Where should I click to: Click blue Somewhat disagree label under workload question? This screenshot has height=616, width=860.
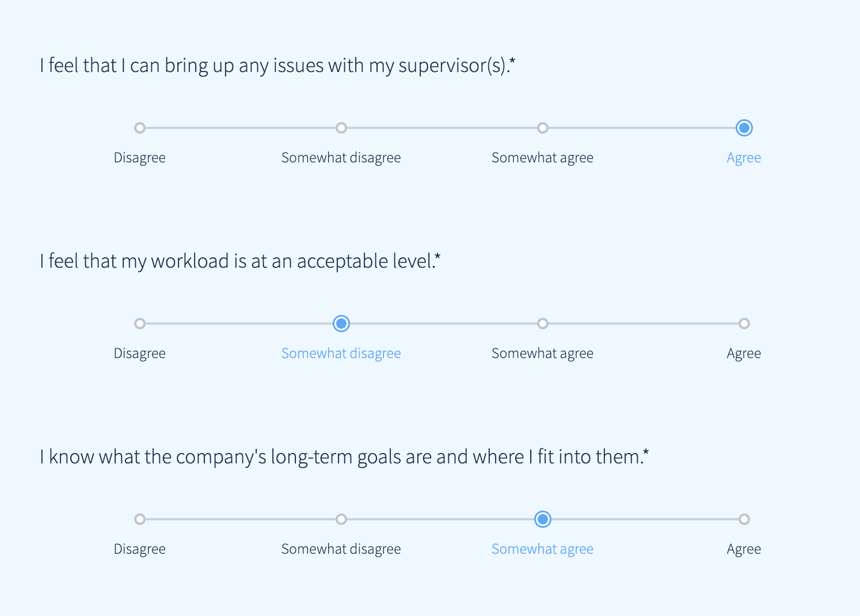click(341, 354)
